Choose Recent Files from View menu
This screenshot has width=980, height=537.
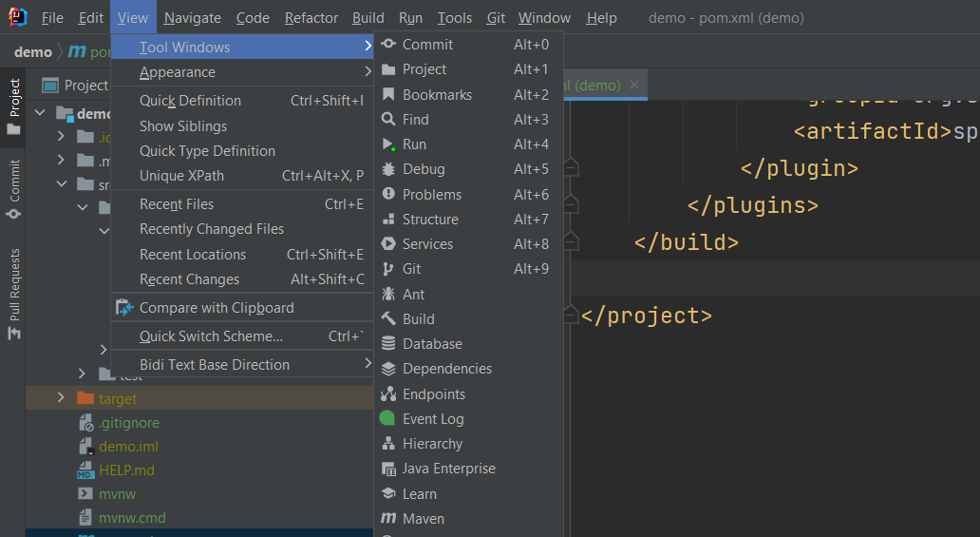242,204
